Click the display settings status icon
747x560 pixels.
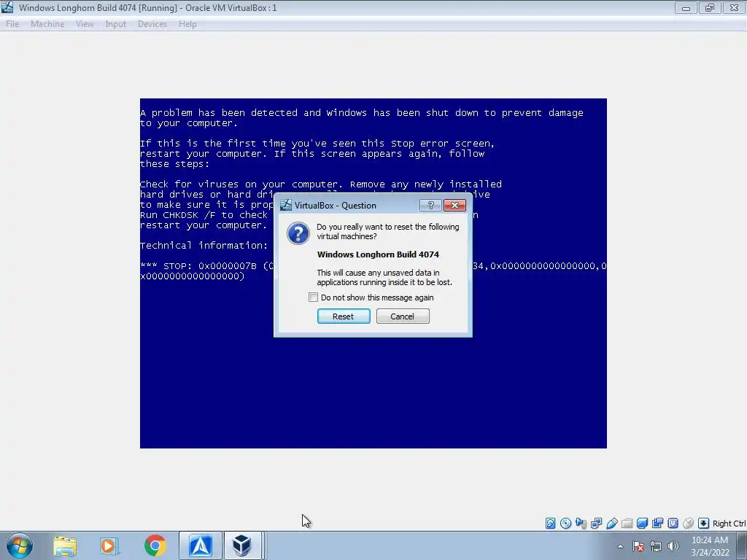(642, 524)
